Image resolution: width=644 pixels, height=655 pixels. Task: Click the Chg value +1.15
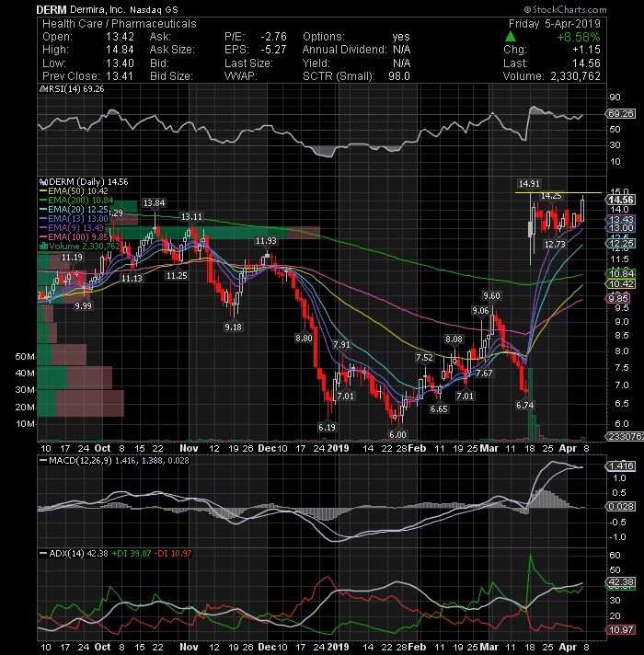click(x=586, y=50)
